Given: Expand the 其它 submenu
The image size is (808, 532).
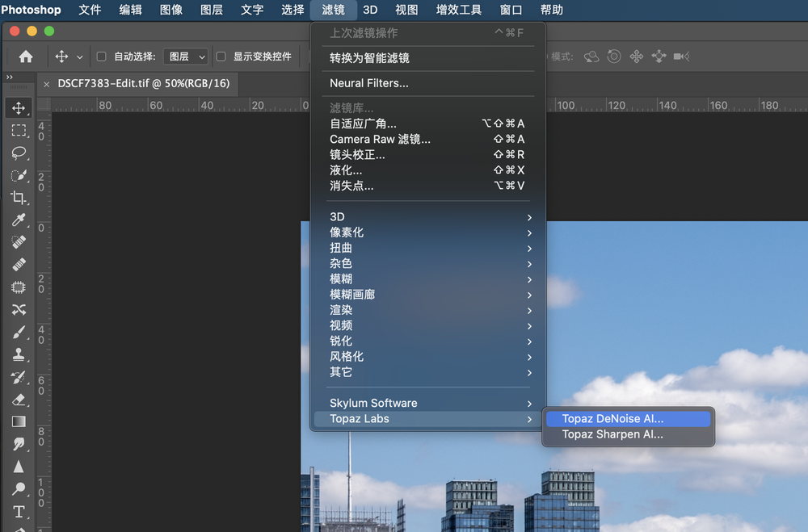Looking at the screenshot, I should tap(429, 371).
